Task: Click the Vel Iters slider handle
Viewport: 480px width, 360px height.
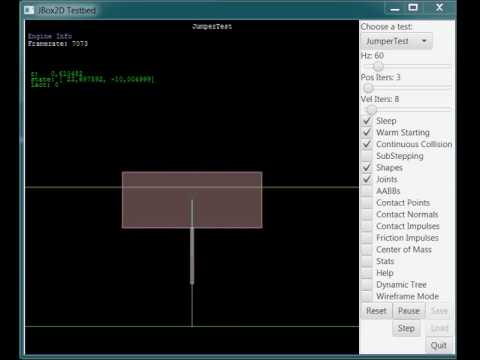Action: point(371,109)
